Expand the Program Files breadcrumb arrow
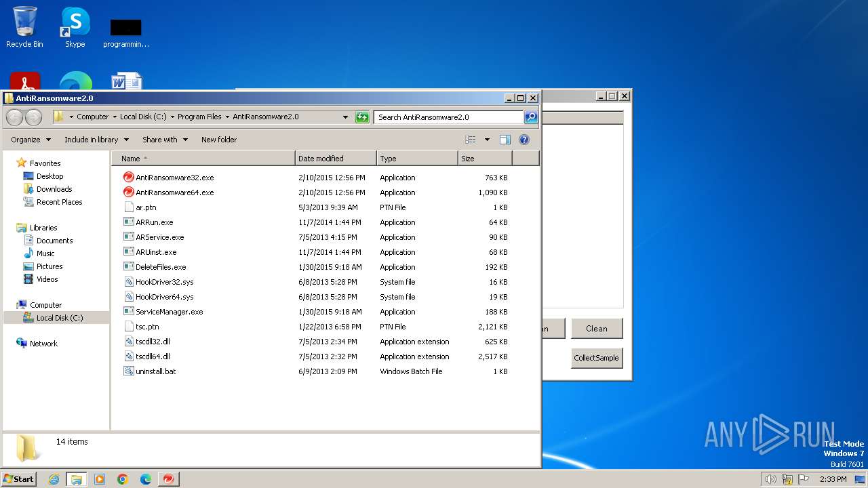868x488 pixels. [x=227, y=117]
